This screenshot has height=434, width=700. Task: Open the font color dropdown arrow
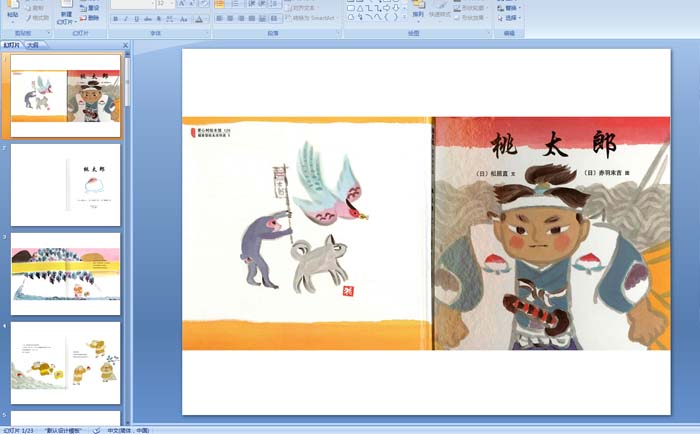(206, 19)
